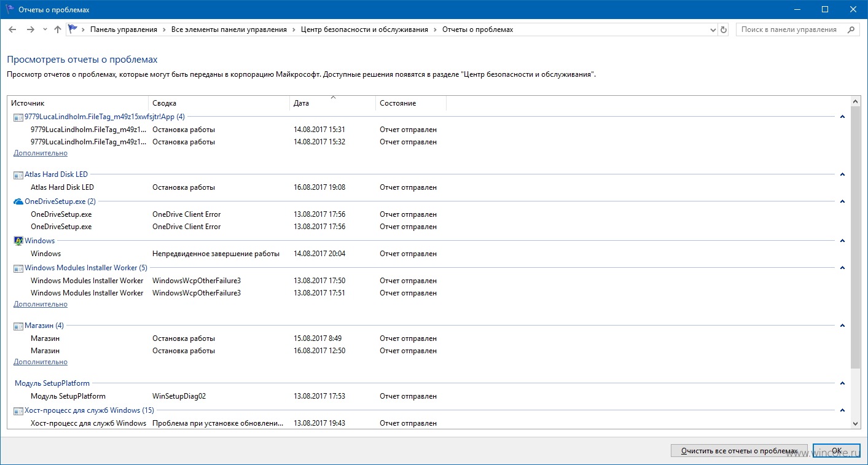
Task: Collapse the Windows Modules Installer Worker group
Action: tap(842, 268)
